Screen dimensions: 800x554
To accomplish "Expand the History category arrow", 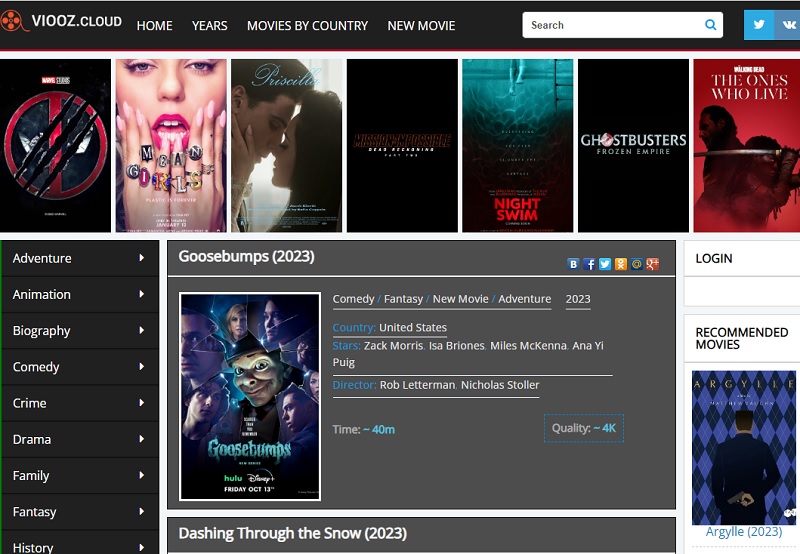I will point(141,547).
